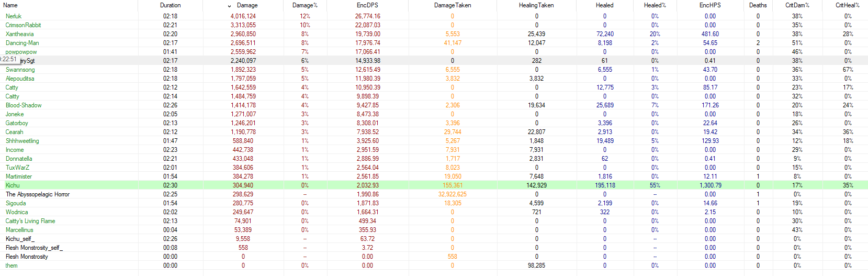This screenshot has width=868, height=276.
Task: Sort by CritDam% column header
Action: 797,5
